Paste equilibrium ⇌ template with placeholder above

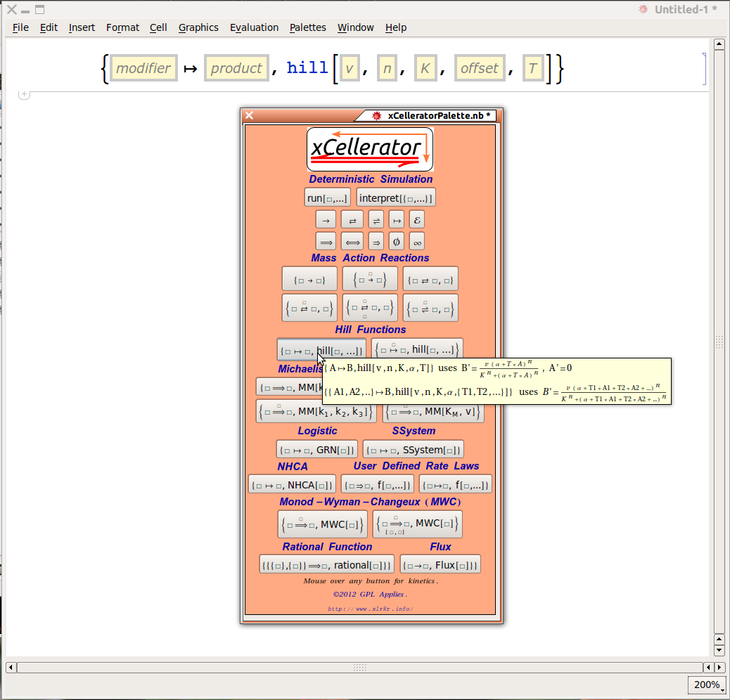click(430, 308)
